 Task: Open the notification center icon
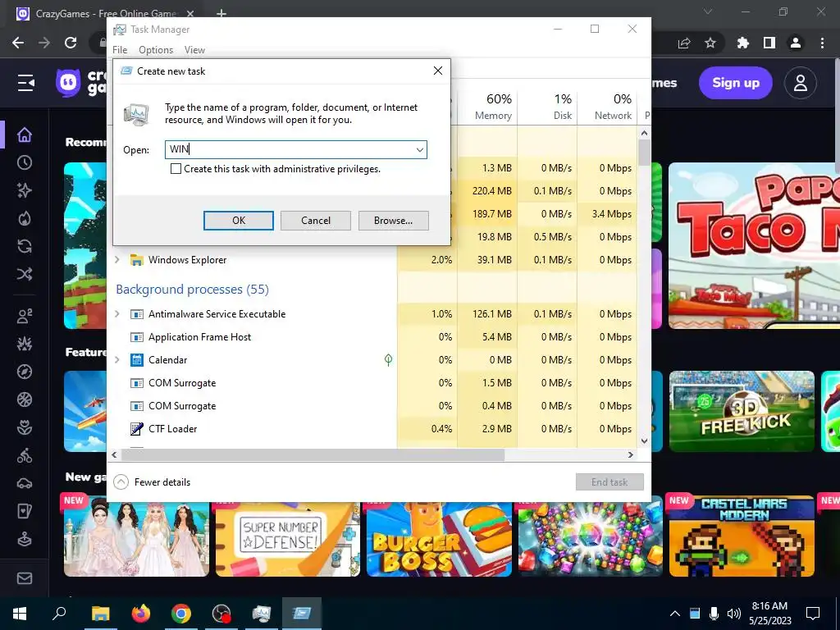click(813, 614)
